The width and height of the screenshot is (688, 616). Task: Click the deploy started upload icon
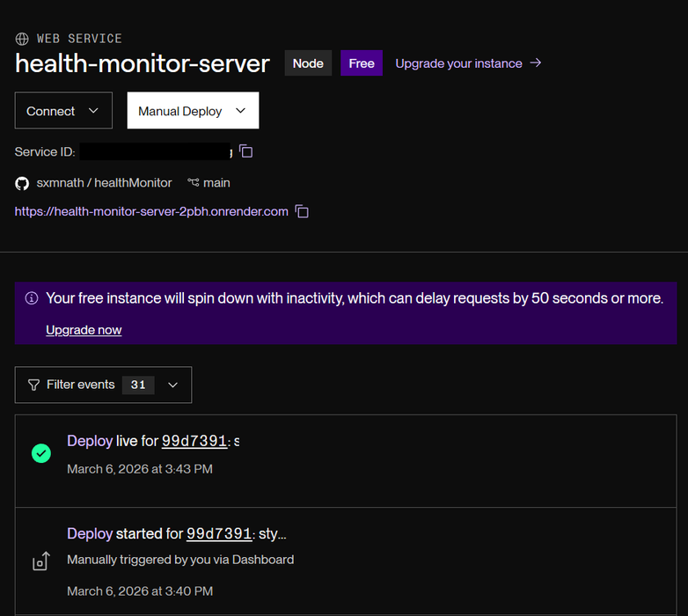point(41,561)
